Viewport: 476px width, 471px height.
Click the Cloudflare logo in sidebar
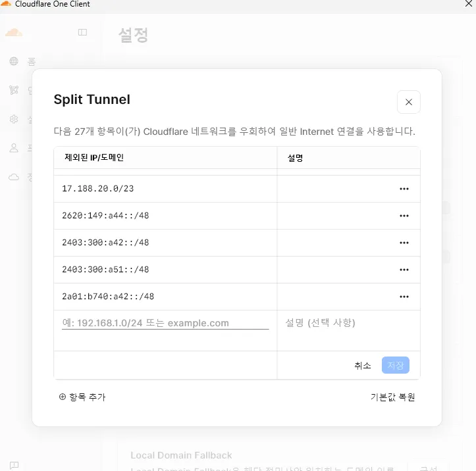coord(14,32)
